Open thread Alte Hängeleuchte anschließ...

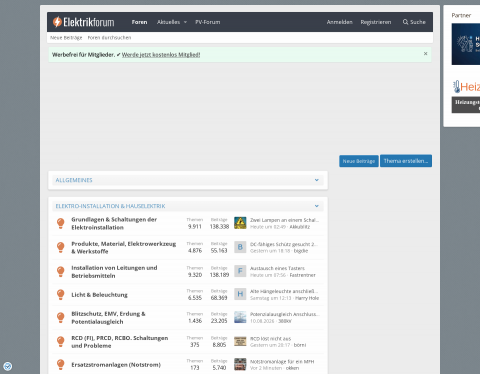click(284, 291)
